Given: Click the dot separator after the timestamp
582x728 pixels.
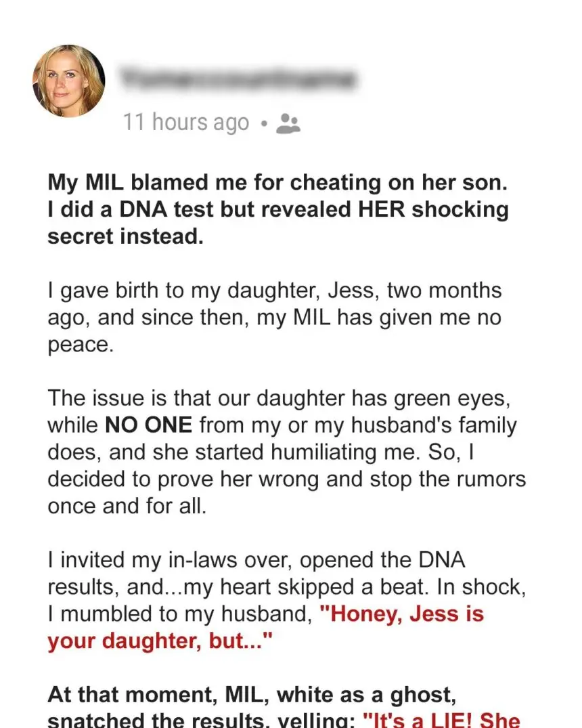Looking at the screenshot, I should tap(264, 124).
